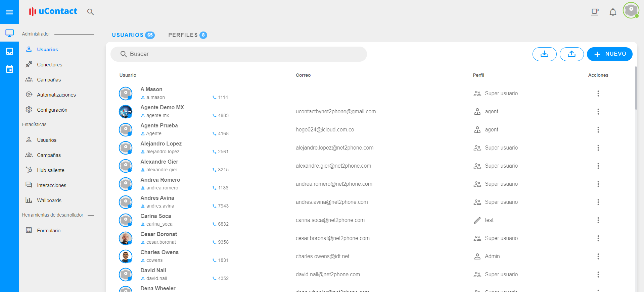
Task: Click the Buscar search field
Action: pyautogui.click(x=238, y=54)
